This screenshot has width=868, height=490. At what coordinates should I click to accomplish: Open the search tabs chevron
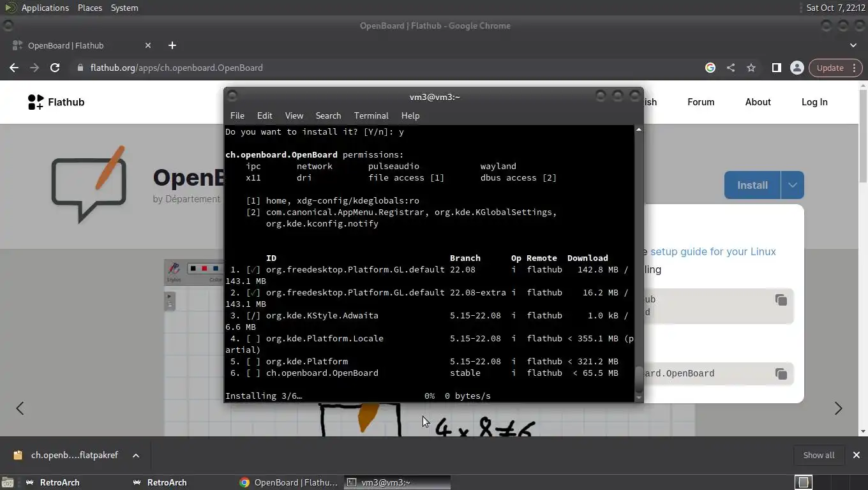[853, 45]
